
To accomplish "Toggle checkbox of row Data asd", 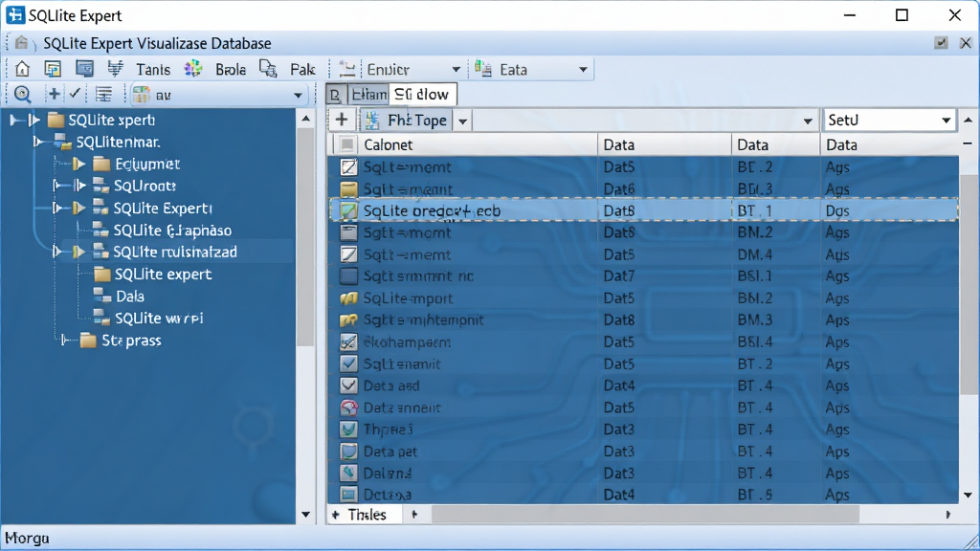I will pos(348,386).
